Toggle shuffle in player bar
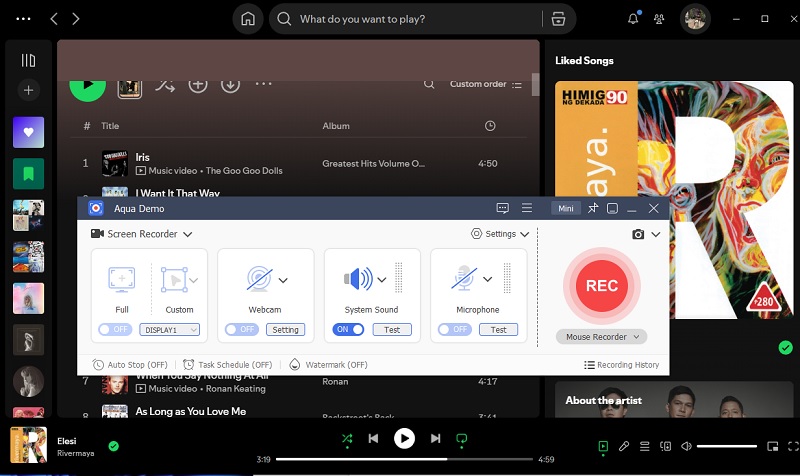 click(347, 439)
